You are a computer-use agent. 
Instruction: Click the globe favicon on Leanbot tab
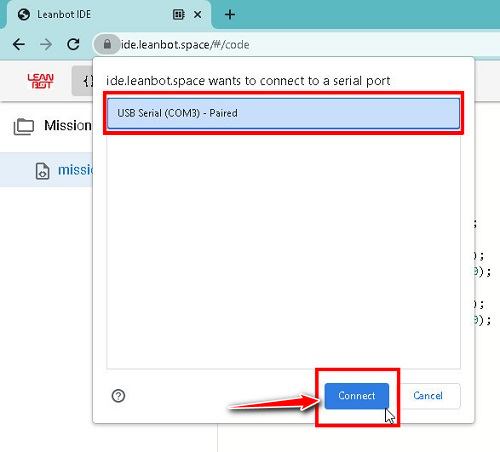pyautogui.click(x=24, y=14)
